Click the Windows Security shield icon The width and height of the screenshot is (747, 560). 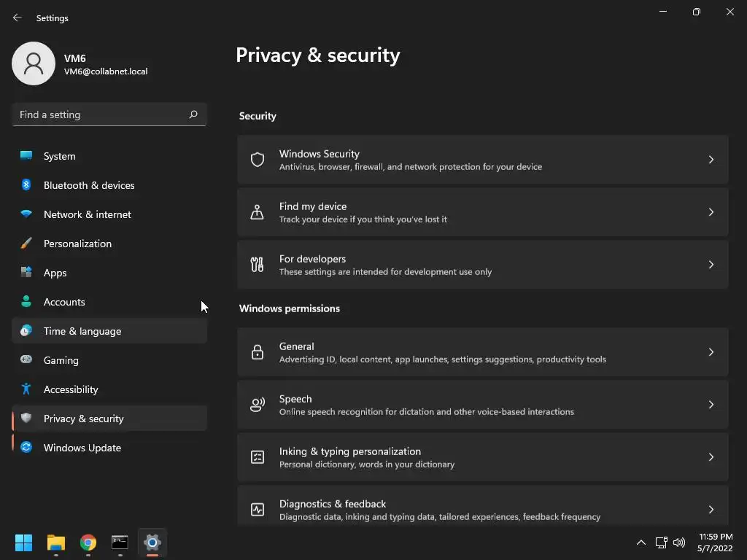[x=258, y=160]
